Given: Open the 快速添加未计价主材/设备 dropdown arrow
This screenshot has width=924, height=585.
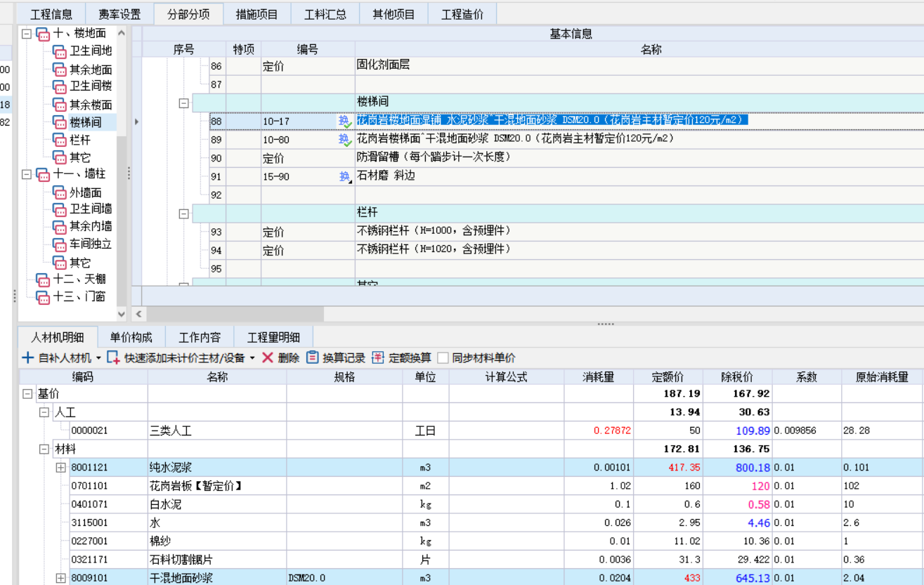Looking at the screenshot, I should coord(252,358).
